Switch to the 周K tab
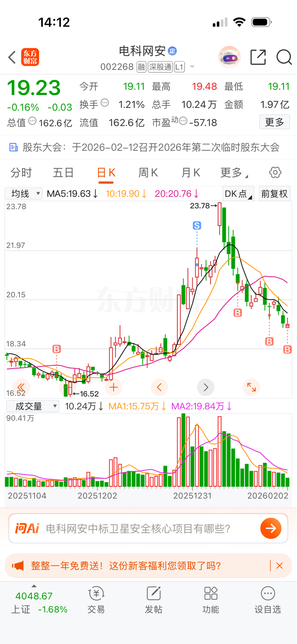 pyautogui.click(x=148, y=173)
